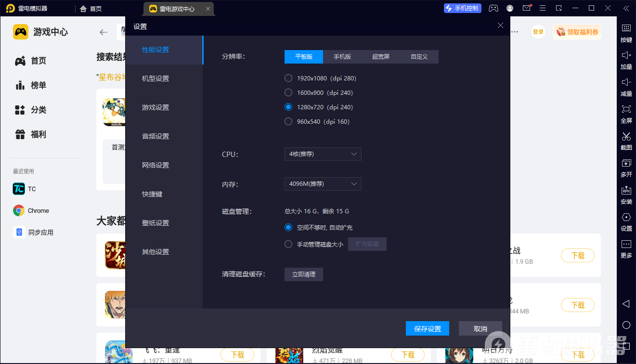
Task: Select the 960x540 resolution option
Action: click(288, 121)
